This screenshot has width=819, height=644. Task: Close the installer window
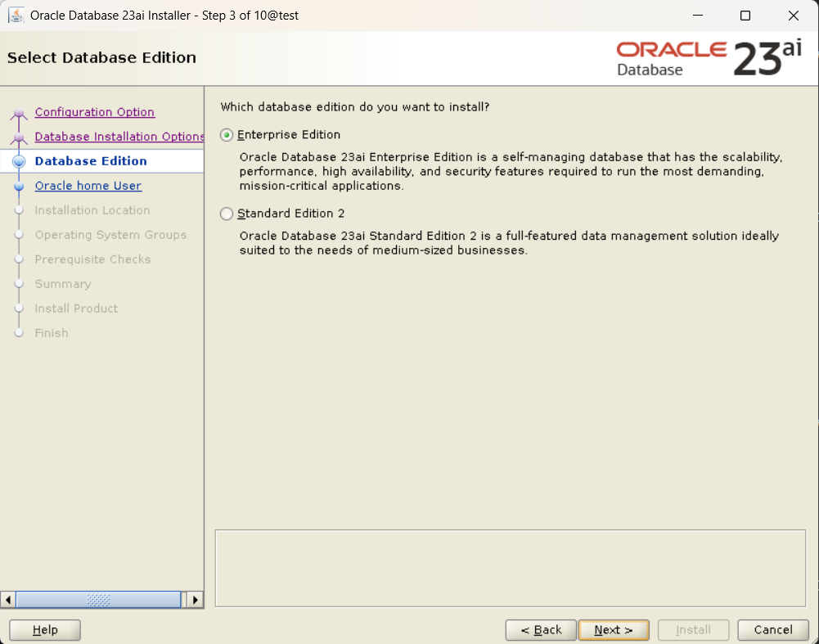click(794, 16)
